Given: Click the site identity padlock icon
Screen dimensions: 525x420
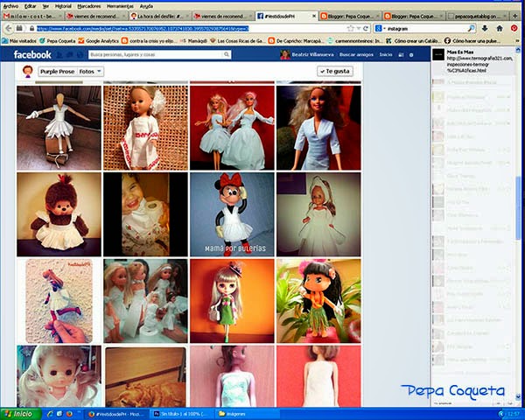Looking at the screenshot, I should coord(32,29).
